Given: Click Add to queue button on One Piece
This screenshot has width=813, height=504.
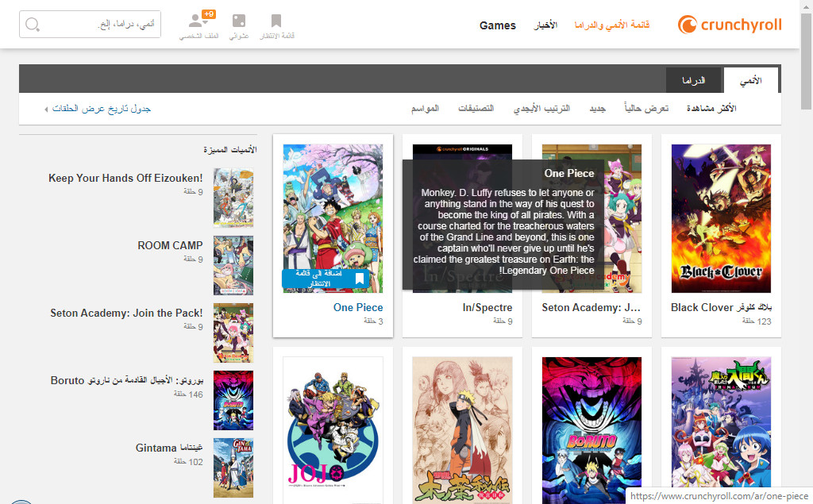Looking at the screenshot, I should [x=325, y=279].
